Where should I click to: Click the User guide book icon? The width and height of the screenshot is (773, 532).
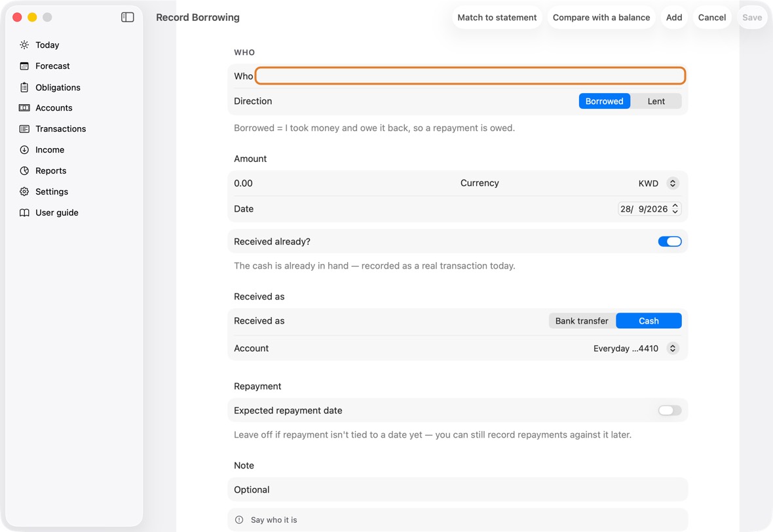click(x=24, y=212)
